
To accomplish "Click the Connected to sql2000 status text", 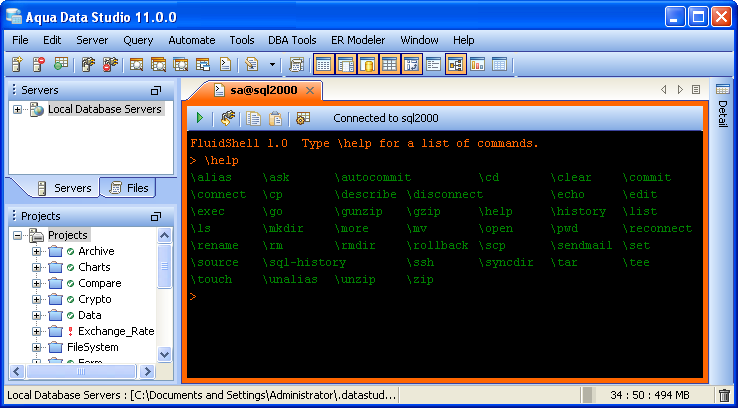I will click(386, 118).
